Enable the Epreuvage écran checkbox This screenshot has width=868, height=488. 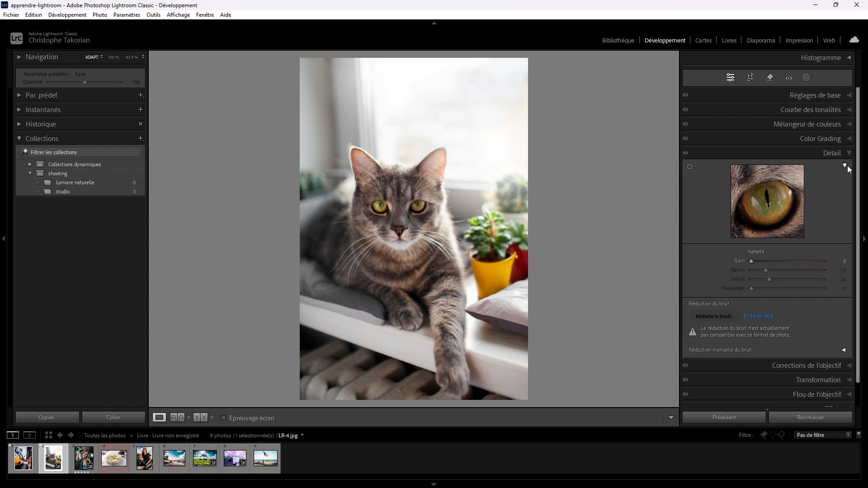pos(223,418)
